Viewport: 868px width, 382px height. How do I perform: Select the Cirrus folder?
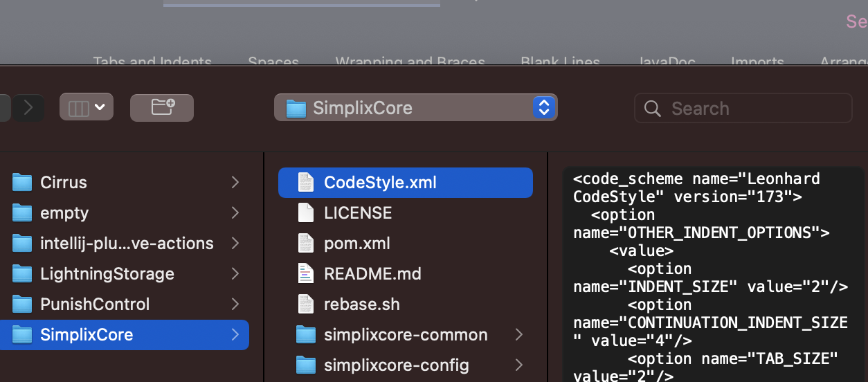[x=64, y=183]
